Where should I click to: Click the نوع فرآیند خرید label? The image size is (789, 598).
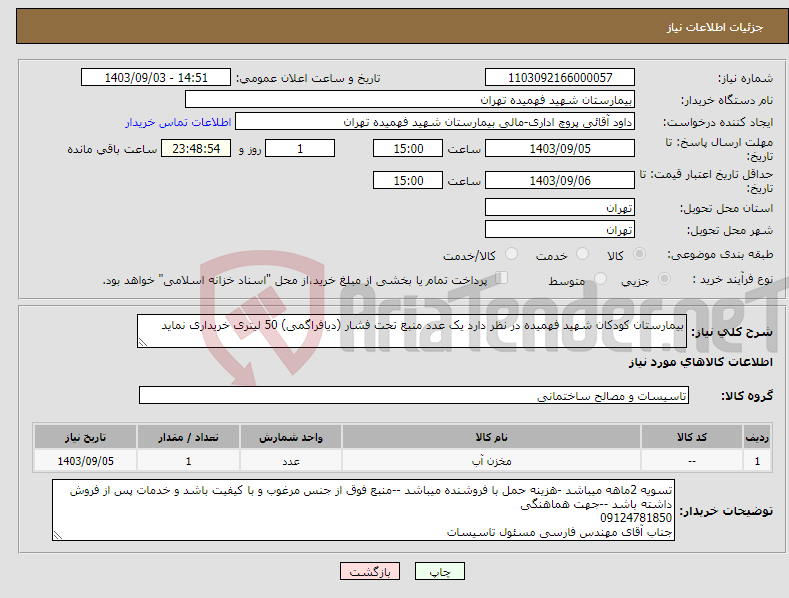click(x=732, y=279)
